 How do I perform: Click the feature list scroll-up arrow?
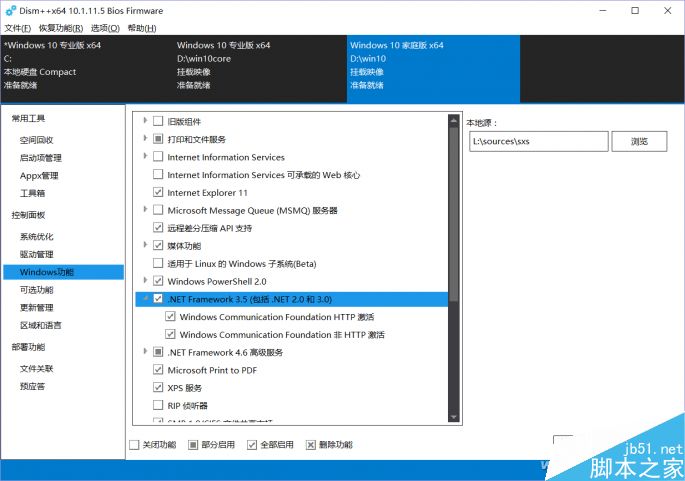[453, 120]
